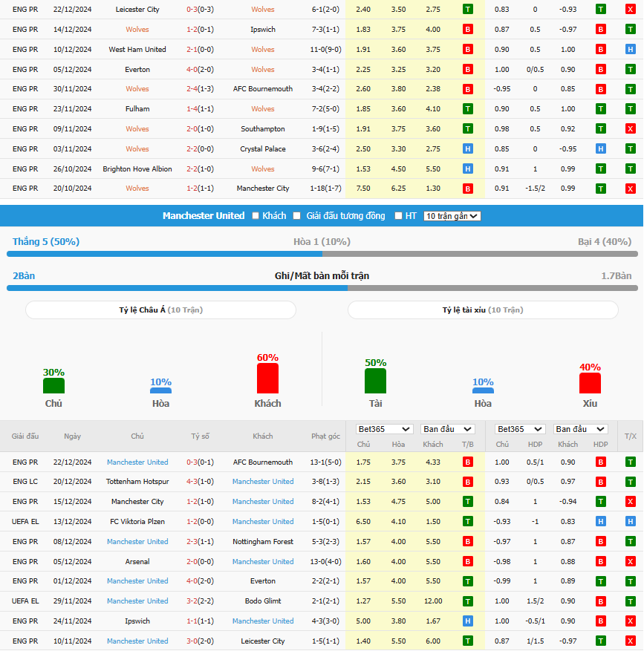This screenshot has height=651, width=644.
Task: Click blue H badge ending West Ham United row
Action: click(631, 50)
